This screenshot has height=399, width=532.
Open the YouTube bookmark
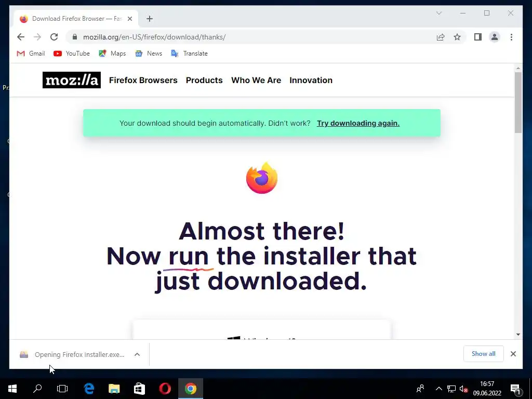pyautogui.click(x=72, y=54)
